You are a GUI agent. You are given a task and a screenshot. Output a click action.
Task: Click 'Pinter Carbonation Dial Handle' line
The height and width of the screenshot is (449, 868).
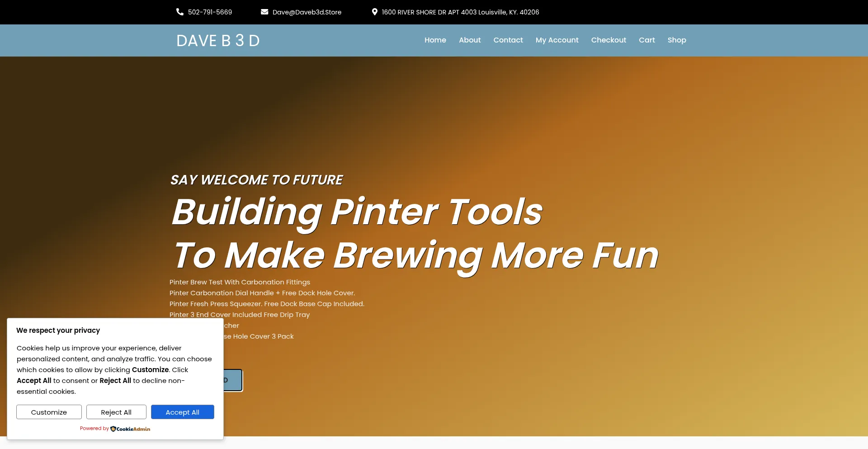pyautogui.click(x=262, y=293)
